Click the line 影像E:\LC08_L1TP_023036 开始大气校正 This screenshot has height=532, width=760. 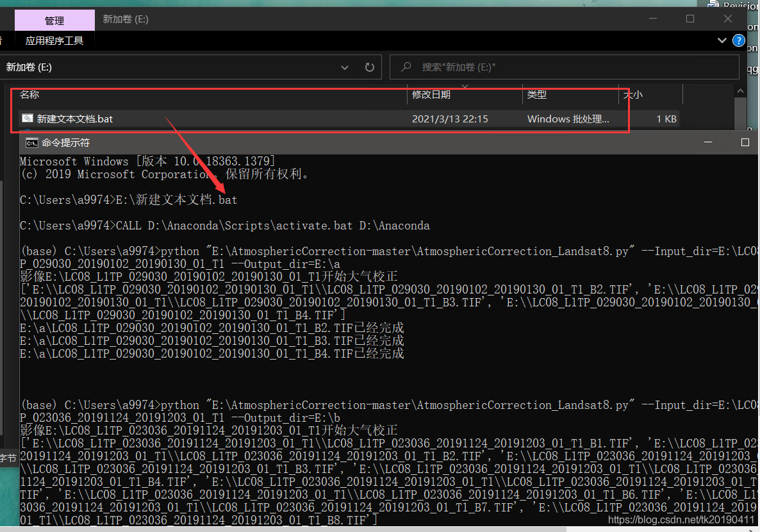click(x=208, y=430)
